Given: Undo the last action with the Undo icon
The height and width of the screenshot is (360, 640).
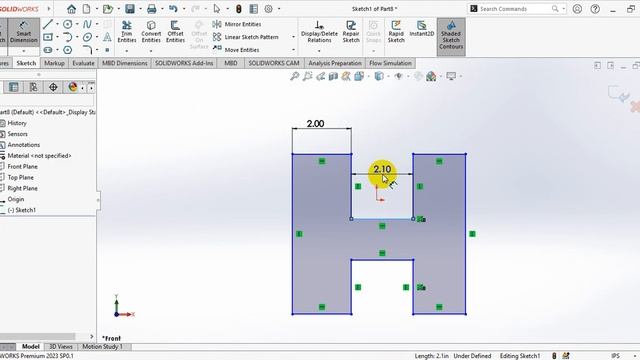Looking at the screenshot, I should 173,9.
